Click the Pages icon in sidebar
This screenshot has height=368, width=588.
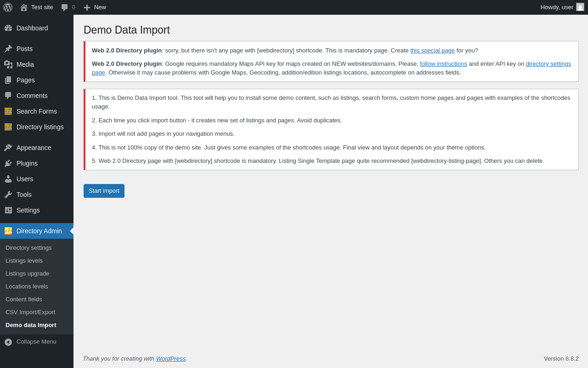click(x=8, y=80)
